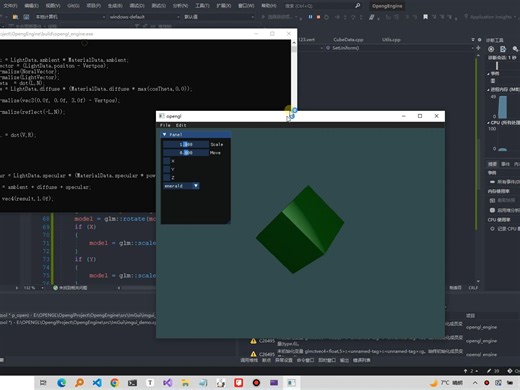Open the editor zoom percentage dropdown
The width and height of the screenshot is (520, 390).
(x=33, y=288)
